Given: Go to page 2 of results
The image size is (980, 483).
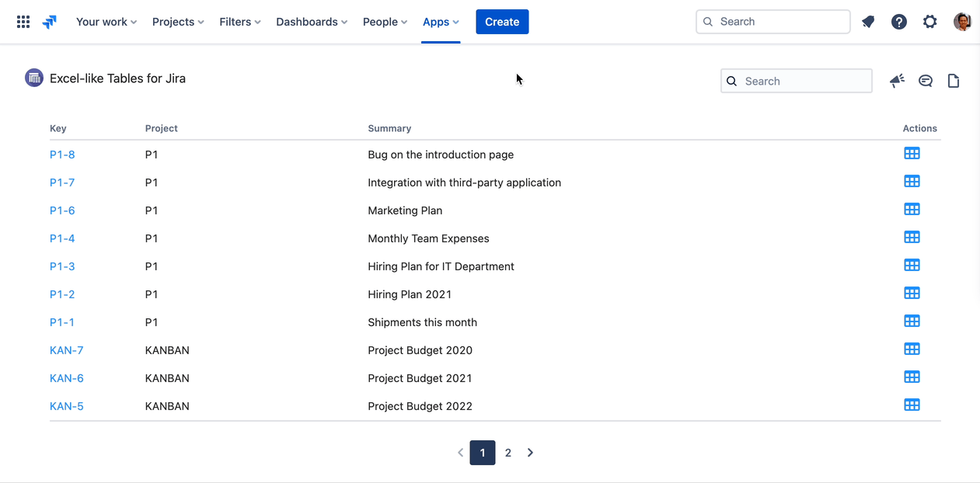Looking at the screenshot, I should click(508, 453).
